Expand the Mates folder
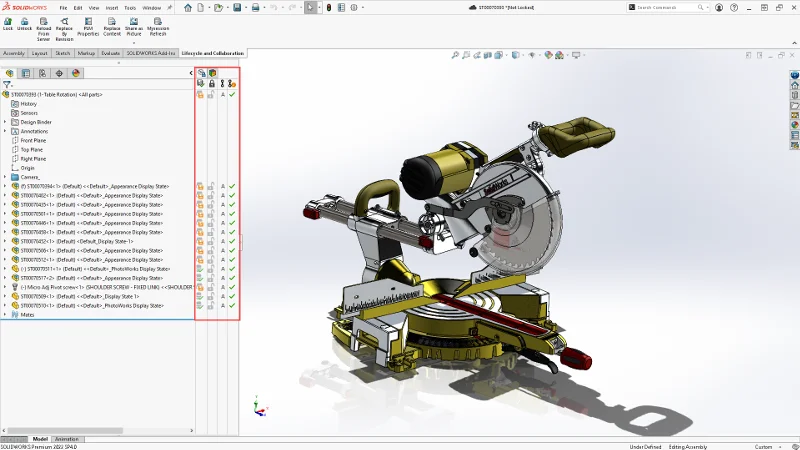The width and height of the screenshot is (800, 450). pyautogui.click(x=5, y=314)
